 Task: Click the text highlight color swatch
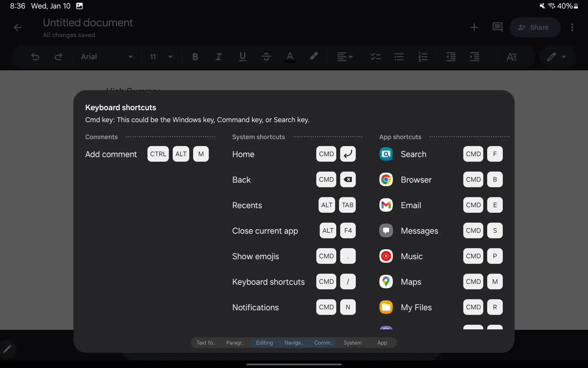[313, 57]
